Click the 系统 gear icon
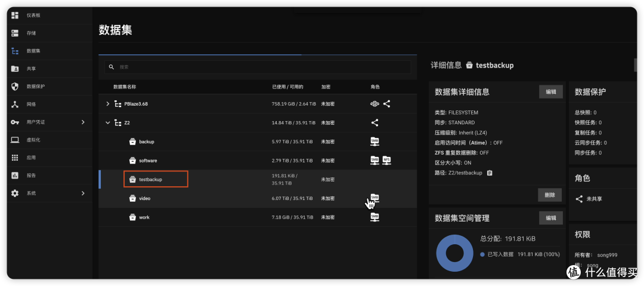The image size is (644, 286). click(x=15, y=193)
